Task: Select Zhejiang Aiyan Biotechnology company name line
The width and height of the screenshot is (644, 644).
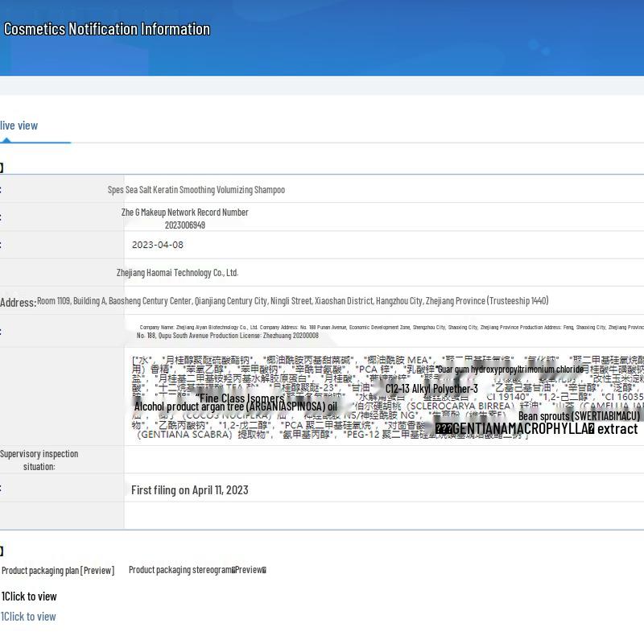Action: (390, 328)
